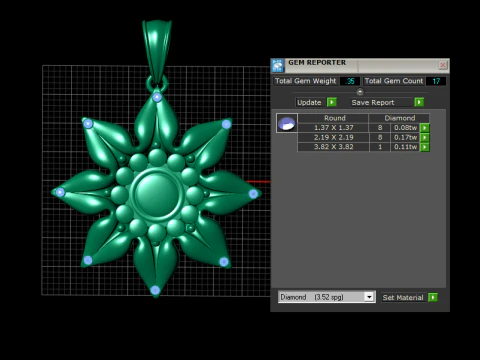Select the gem at the top petal tip
Image resolution: width=480 pixels, height=360 pixels.
pyautogui.click(x=157, y=97)
